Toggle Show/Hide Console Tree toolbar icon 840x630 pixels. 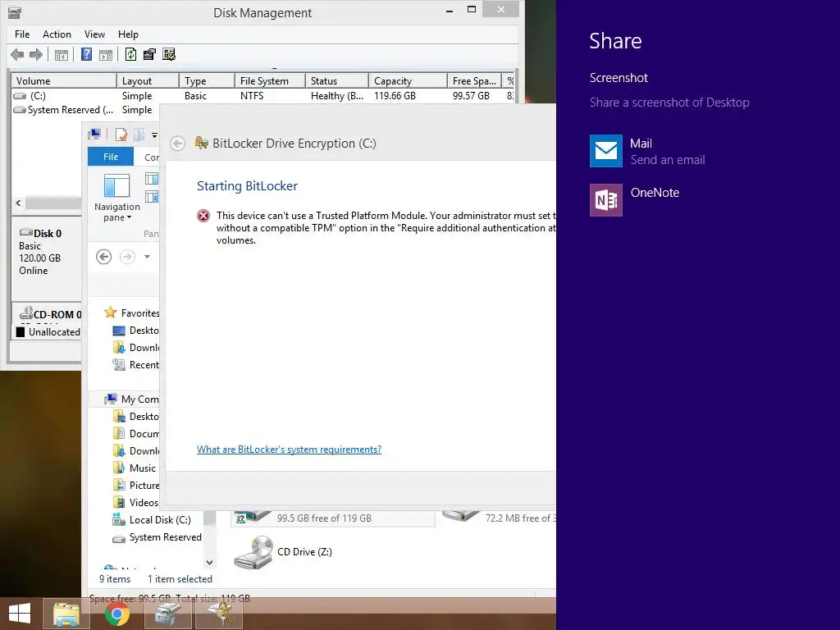coord(61,55)
